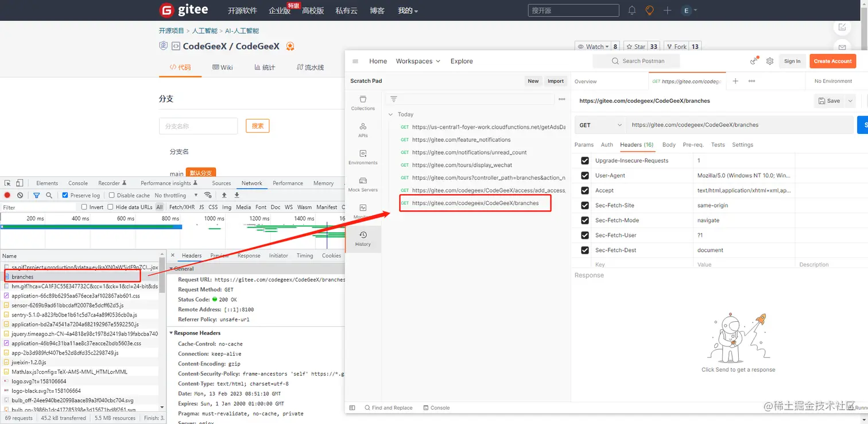Open Postman hamburger menu
Screen dimensions: 868x424
tap(355, 61)
